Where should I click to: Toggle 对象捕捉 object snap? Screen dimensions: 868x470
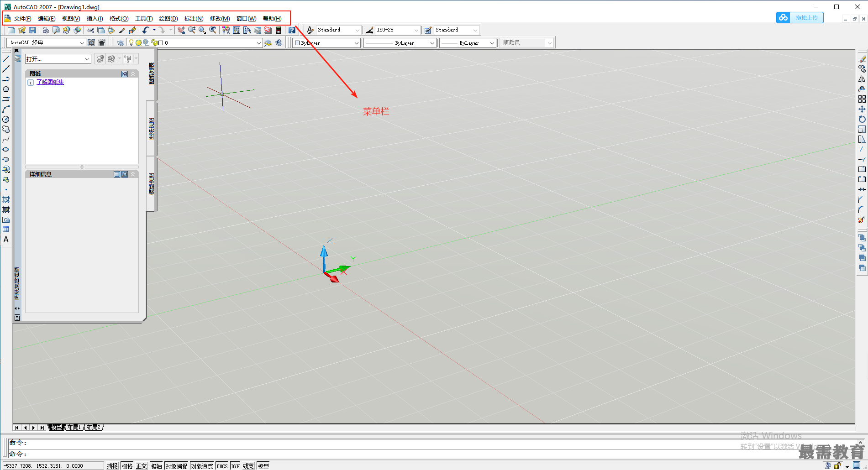click(x=176, y=466)
